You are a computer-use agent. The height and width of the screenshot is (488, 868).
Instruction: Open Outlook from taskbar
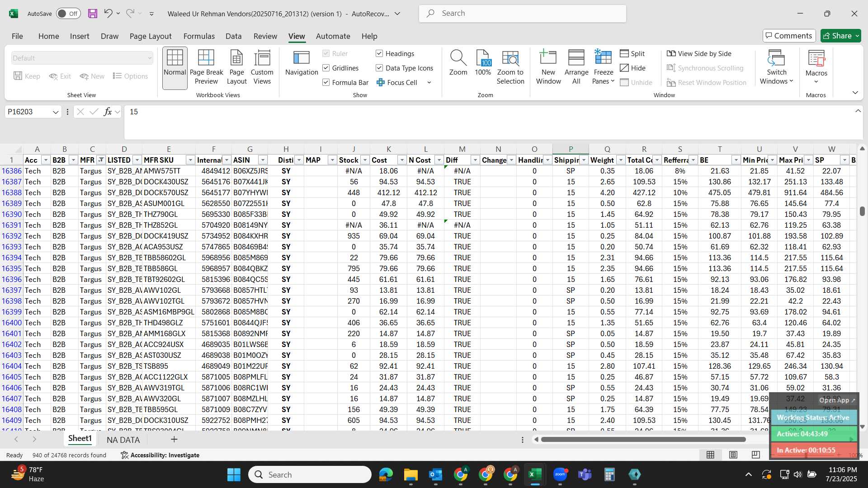point(435,474)
